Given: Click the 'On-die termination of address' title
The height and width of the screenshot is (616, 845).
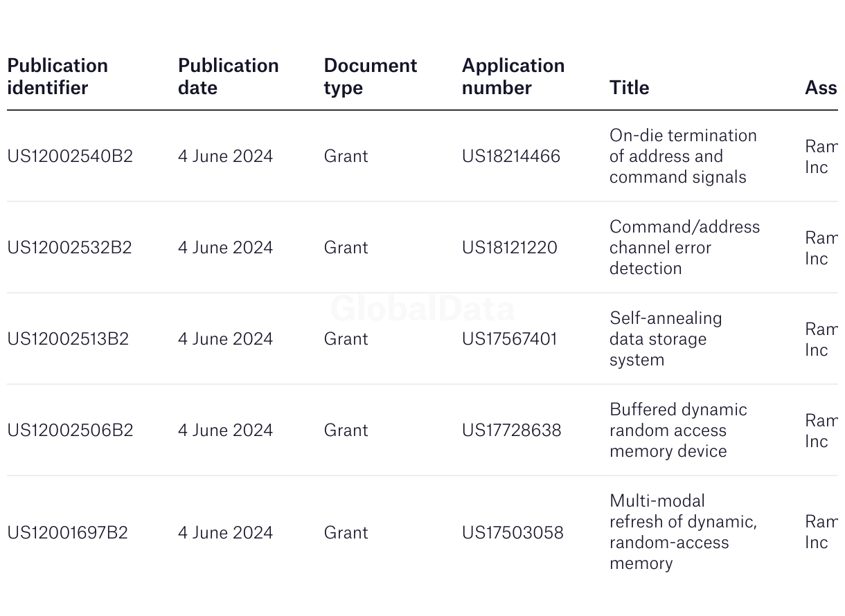Looking at the screenshot, I should tap(683, 156).
